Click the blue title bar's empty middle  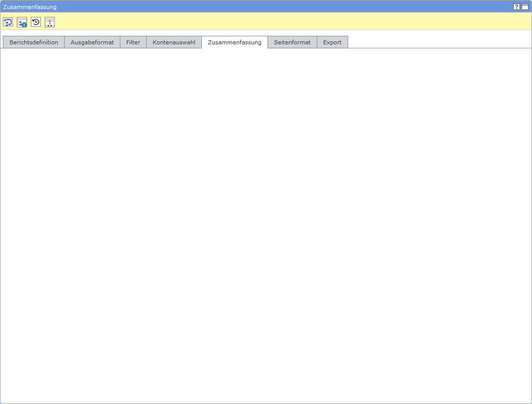pos(269,7)
